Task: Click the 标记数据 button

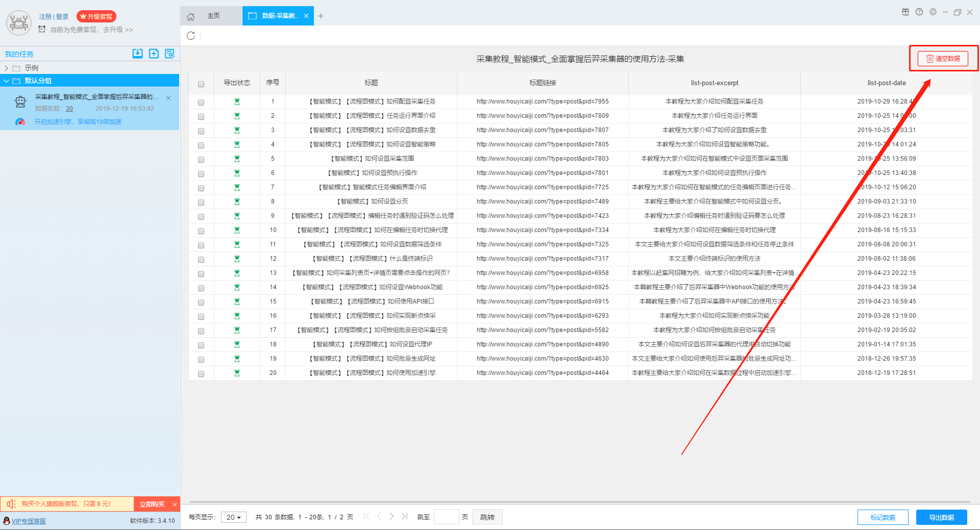Action: [883, 517]
